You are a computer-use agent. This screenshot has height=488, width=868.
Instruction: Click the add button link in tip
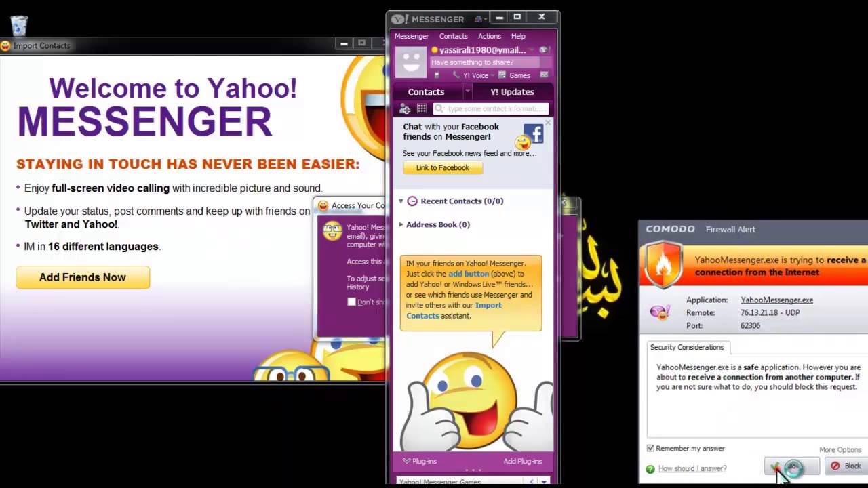click(469, 274)
